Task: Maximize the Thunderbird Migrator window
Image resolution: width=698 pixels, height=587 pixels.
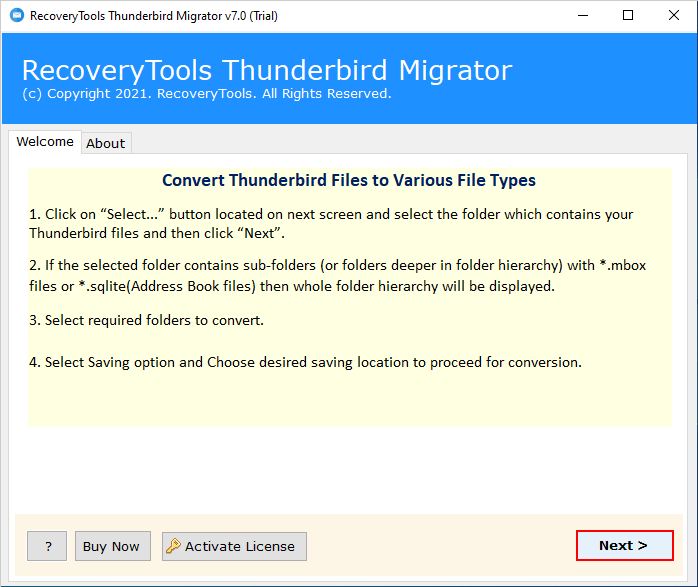Action: [x=628, y=16]
